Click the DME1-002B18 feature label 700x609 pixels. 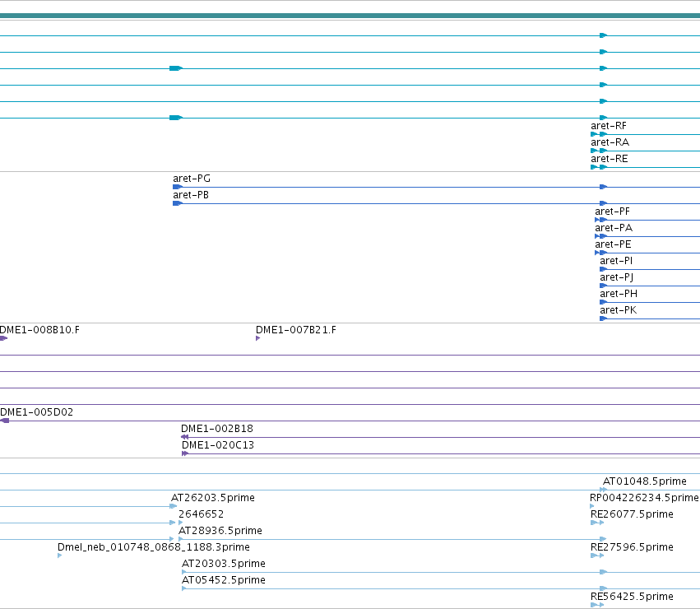[217, 429]
